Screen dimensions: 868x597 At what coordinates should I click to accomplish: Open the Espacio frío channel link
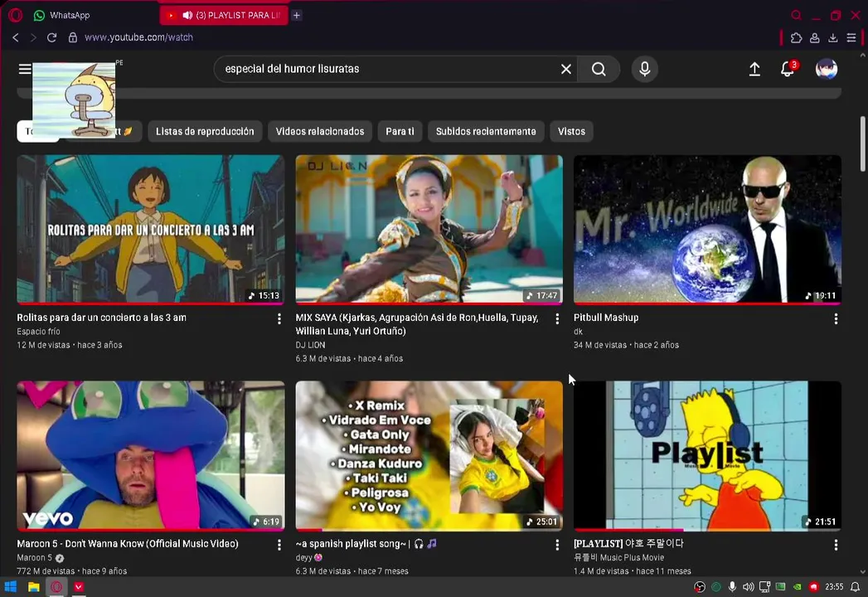coord(38,331)
